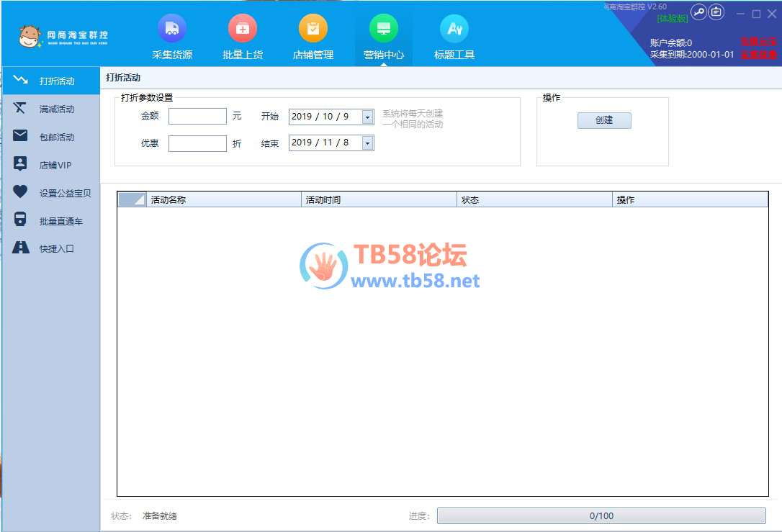Click the 系统将每天创建一个相同的活动 hint text
Screen dimensions: 782x532
tap(413, 119)
